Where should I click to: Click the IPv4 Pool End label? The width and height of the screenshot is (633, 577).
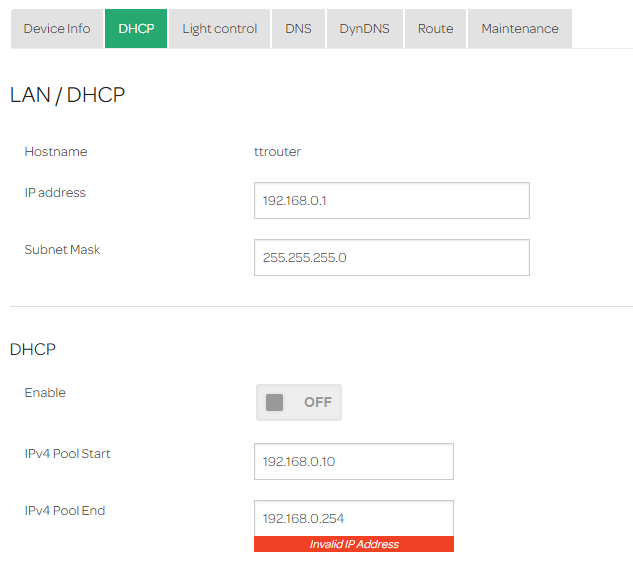tap(65, 511)
